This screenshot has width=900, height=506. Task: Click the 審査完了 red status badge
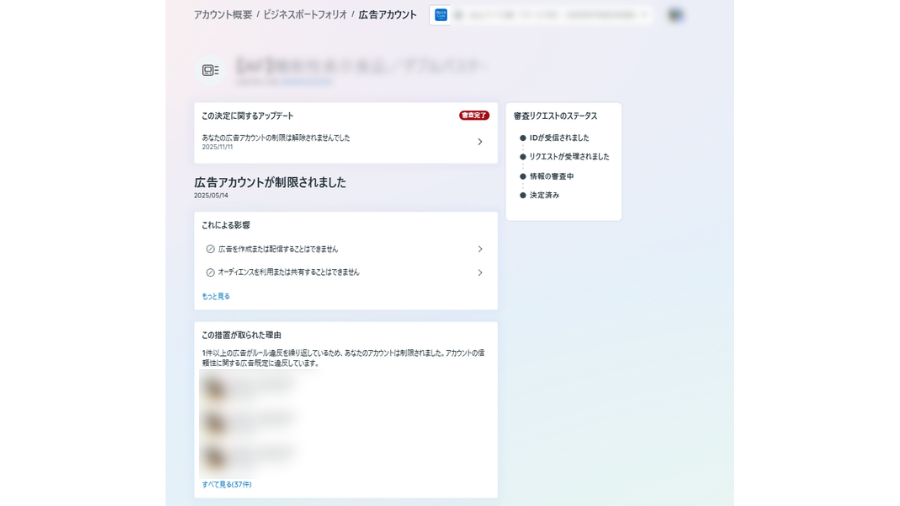pyautogui.click(x=474, y=116)
